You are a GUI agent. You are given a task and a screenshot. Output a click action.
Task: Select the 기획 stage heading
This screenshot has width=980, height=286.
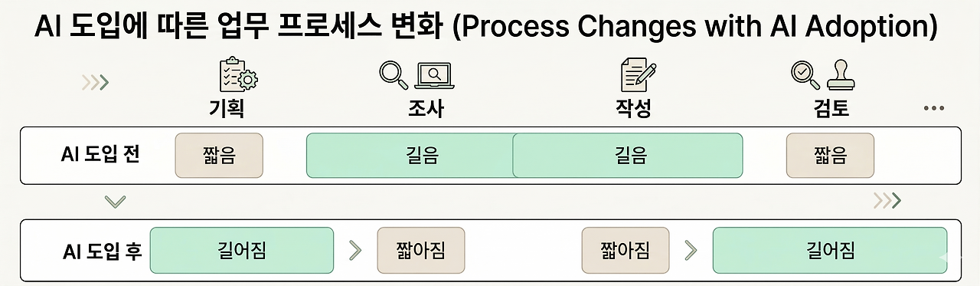[226, 109]
